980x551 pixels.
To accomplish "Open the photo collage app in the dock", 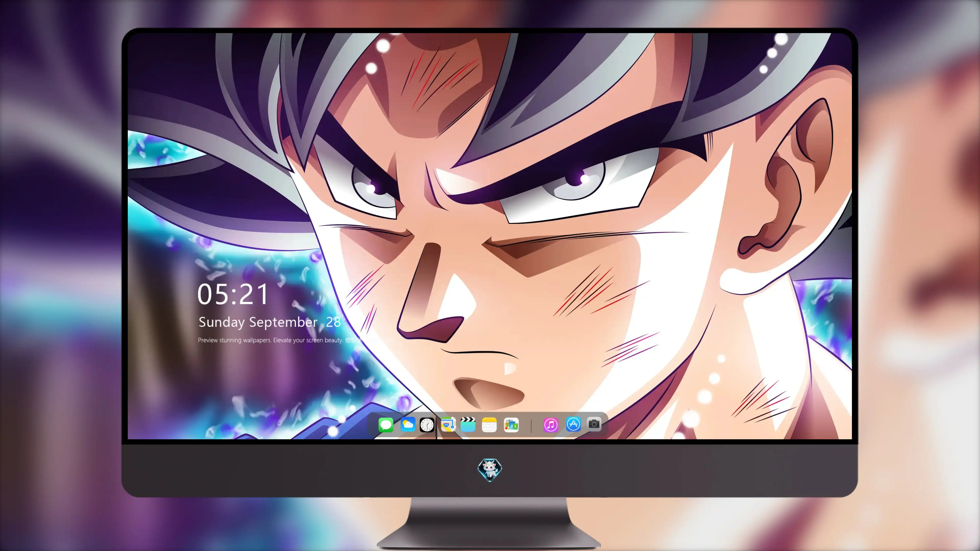I will pos(511,425).
